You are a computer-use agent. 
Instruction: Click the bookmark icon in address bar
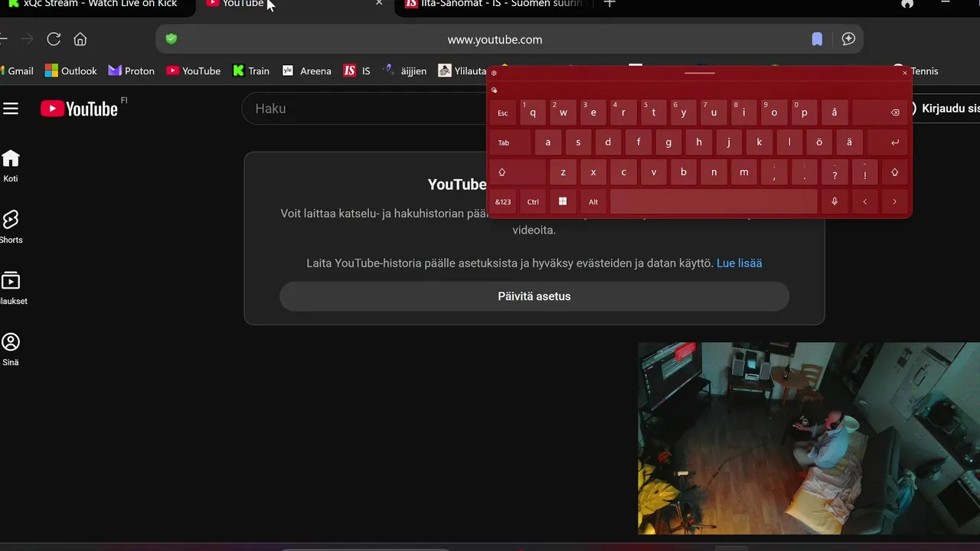coord(817,39)
